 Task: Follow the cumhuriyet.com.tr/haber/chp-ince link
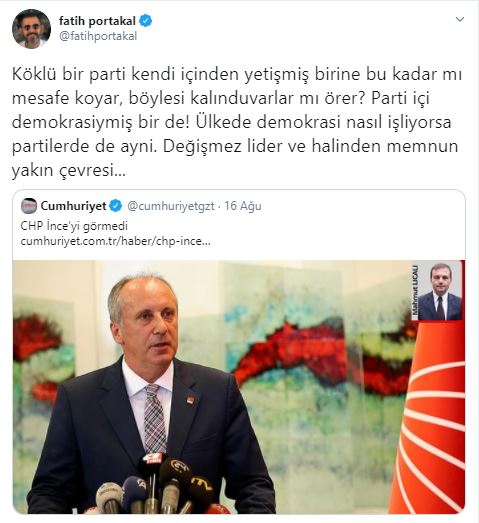pos(115,241)
